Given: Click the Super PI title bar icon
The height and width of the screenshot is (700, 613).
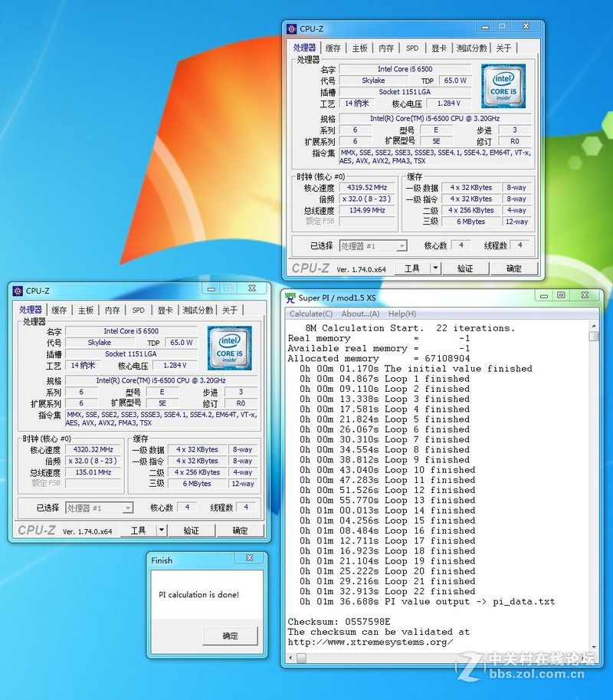Looking at the screenshot, I should pos(290,297).
